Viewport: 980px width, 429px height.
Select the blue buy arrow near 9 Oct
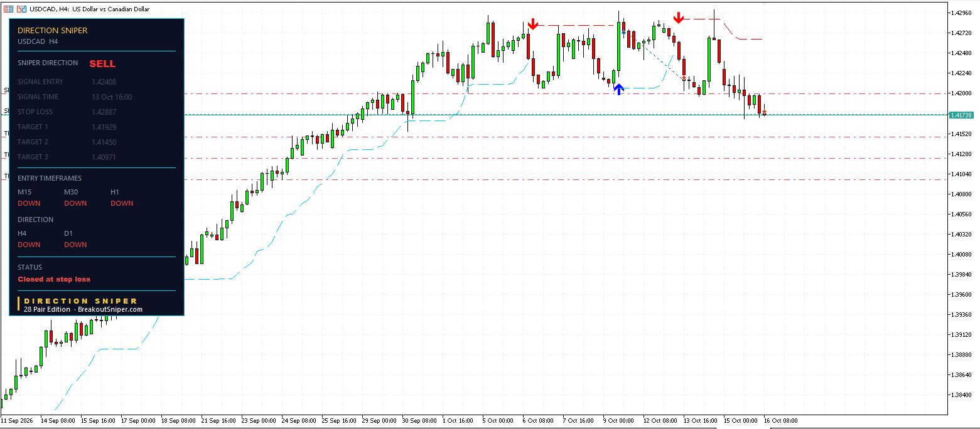coord(618,89)
